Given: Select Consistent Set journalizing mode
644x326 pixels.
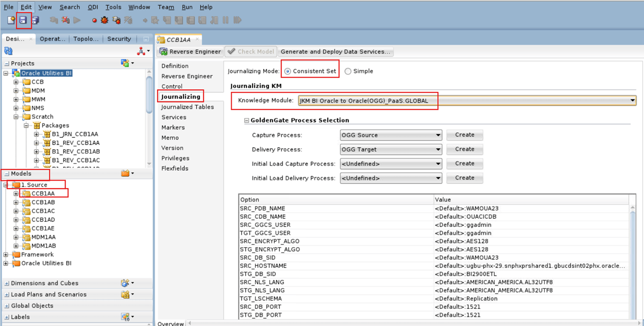Looking at the screenshot, I should pyautogui.click(x=287, y=71).
